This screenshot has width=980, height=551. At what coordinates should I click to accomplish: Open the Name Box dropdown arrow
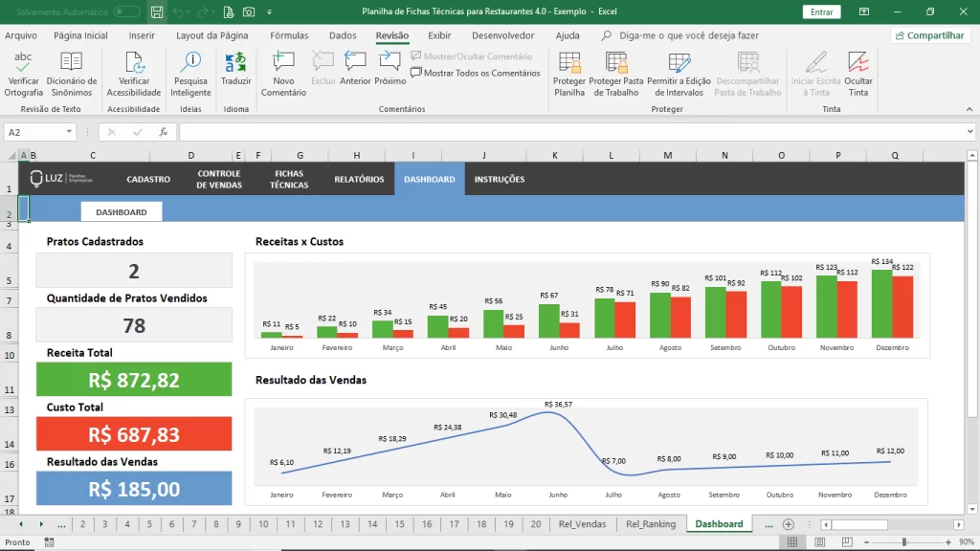pyautogui.click(x=69, y=132)
